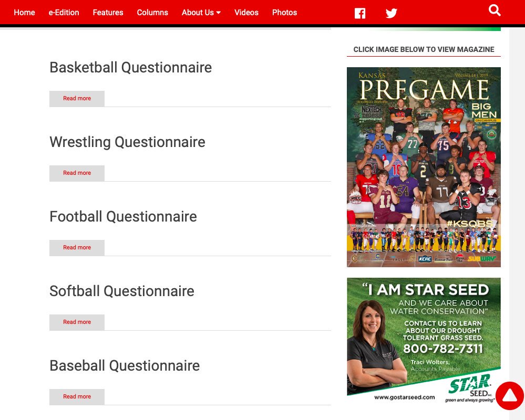This screenshot has width=525, height=420.
Task: Click Read more under Softball Questionnaire
Action: tap(77, 322)
